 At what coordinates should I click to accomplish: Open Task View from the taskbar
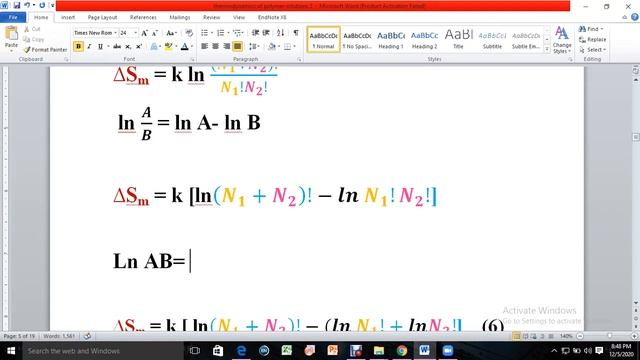(x=195, y=351)
